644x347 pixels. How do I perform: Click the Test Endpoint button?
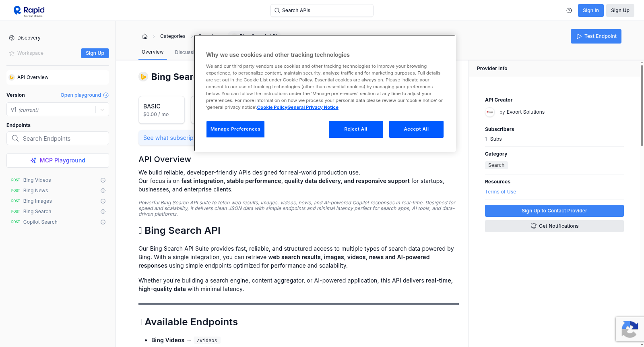[596, 36]
